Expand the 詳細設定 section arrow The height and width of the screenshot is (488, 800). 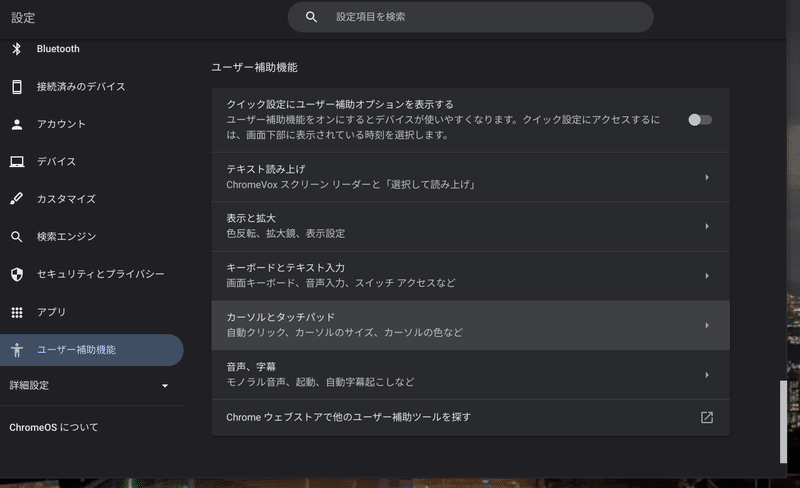(165, 386)
